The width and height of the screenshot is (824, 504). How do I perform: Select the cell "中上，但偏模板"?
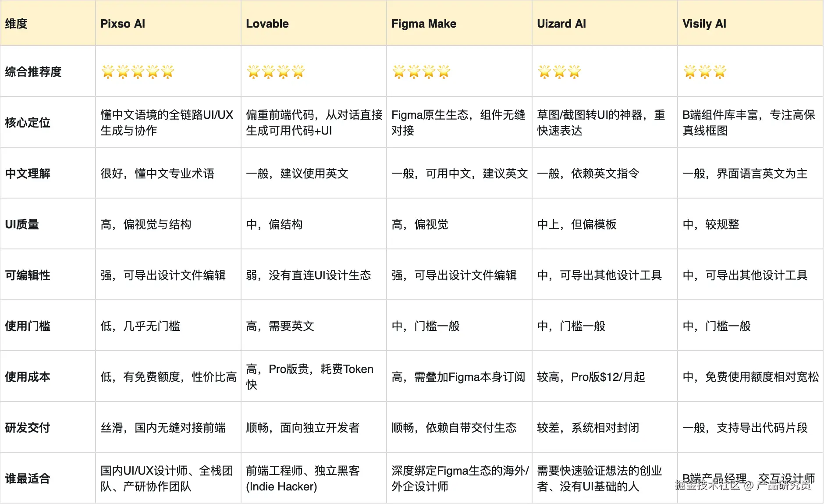pyautogui.click(x=605, y=224)
